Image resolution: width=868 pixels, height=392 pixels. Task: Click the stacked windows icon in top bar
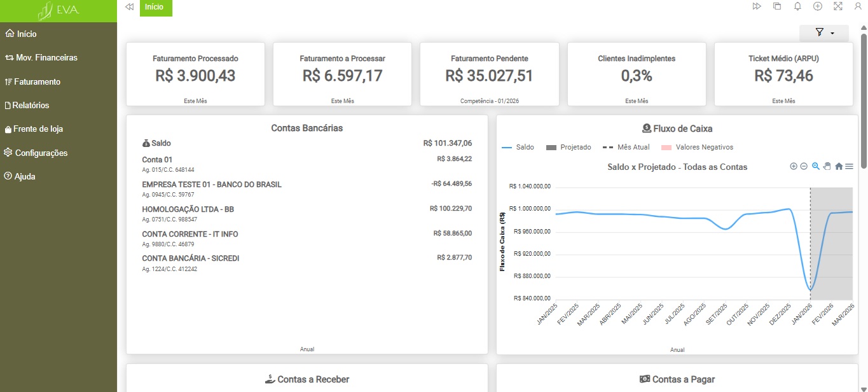point(777,6)
